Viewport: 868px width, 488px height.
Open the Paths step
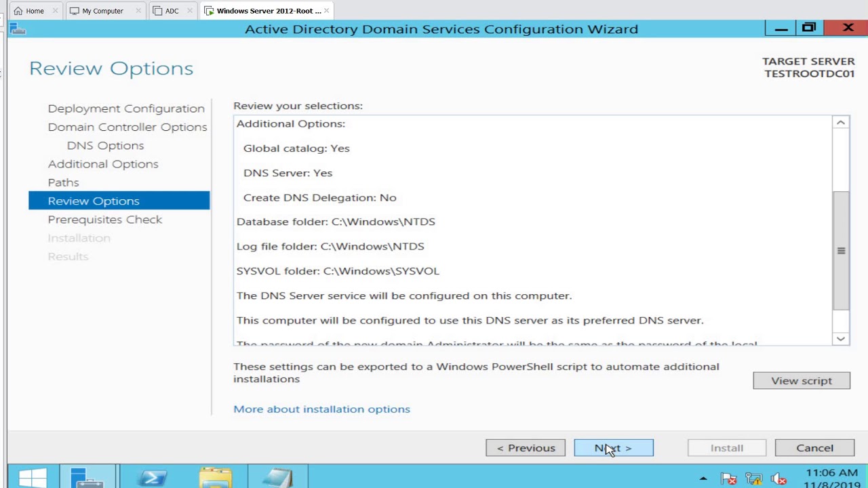[63, 182]
